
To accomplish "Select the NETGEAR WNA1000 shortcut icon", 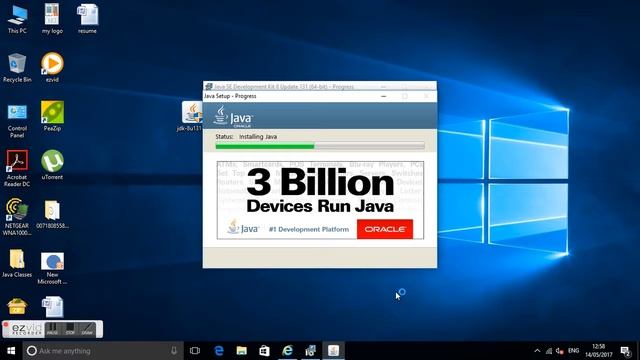I will pos(17,217).
